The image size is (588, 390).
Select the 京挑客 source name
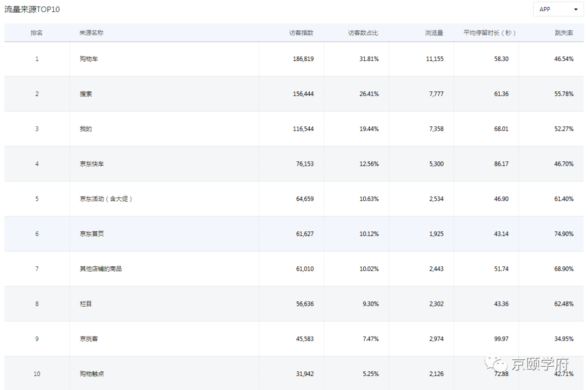(x=89, y=339)
